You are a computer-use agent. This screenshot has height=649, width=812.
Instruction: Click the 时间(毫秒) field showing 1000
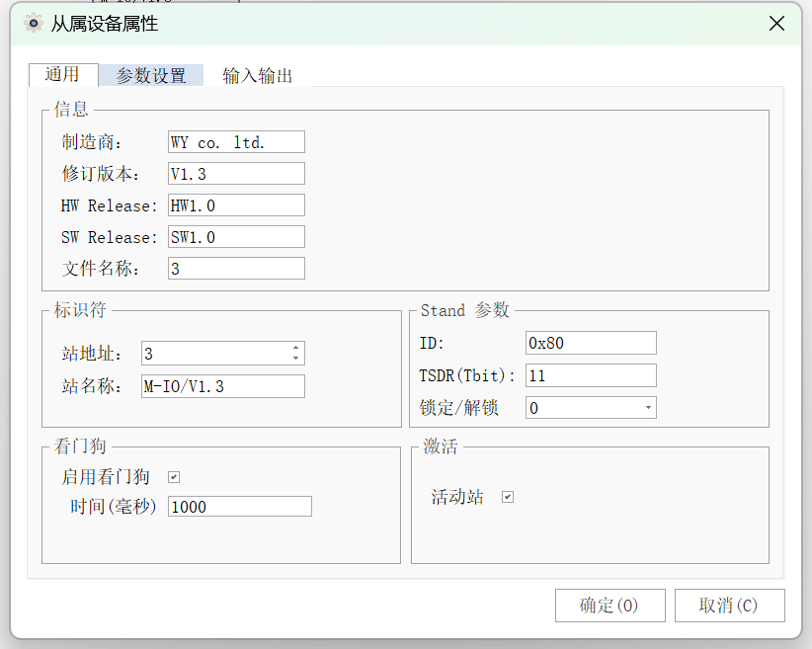click(x=240, y=507)
